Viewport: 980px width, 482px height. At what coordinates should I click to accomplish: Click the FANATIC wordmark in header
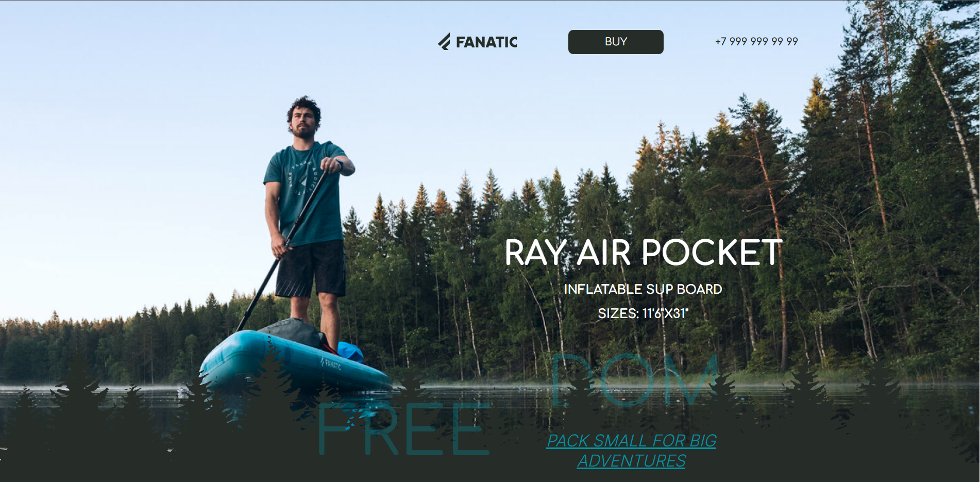[x=486, y=42]
